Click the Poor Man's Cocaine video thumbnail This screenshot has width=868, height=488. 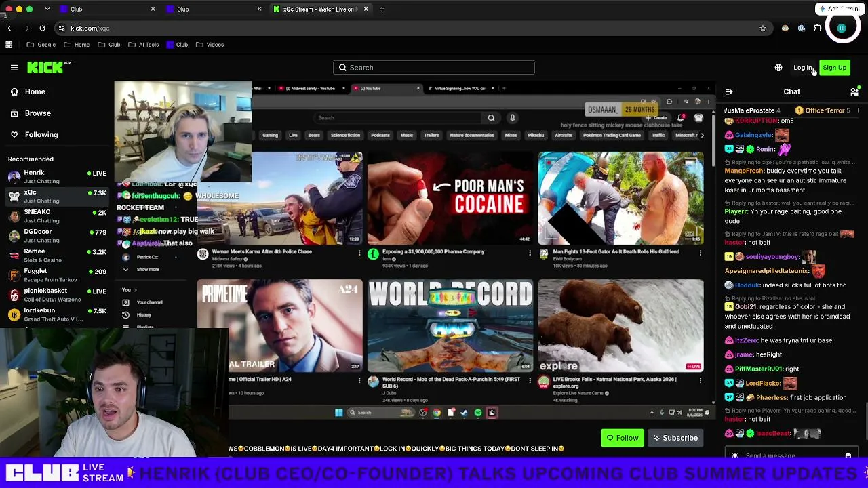click(450, 198)
